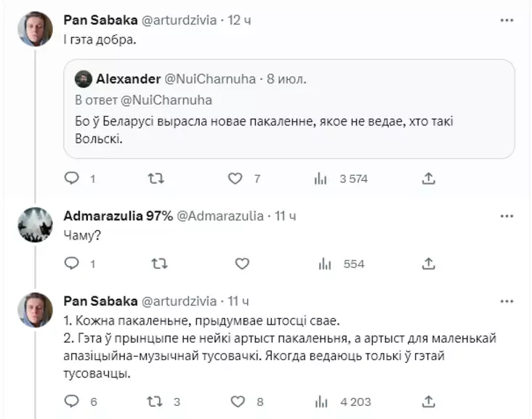Reply to Pan Sabaka's first tweet
Viewport: 532px width, 419px height.
click(x=71, y=178)
